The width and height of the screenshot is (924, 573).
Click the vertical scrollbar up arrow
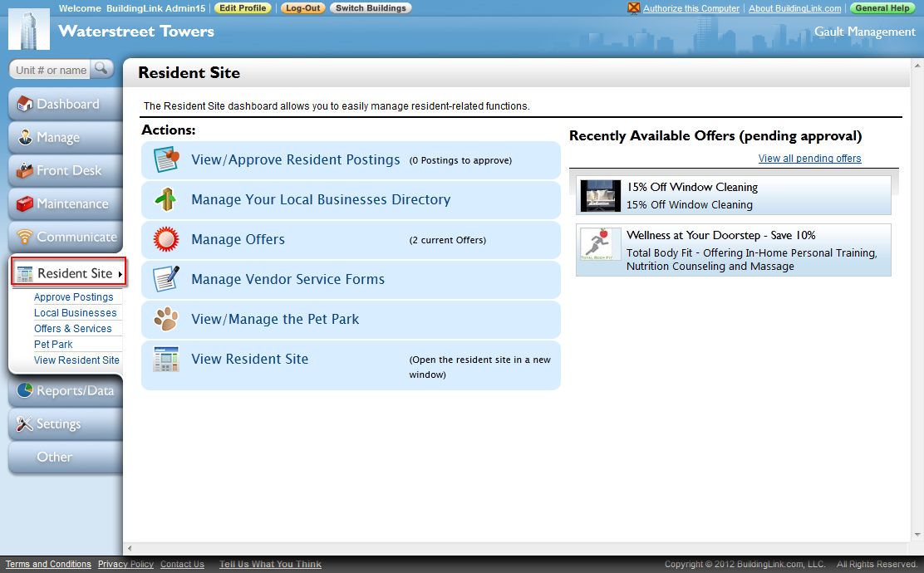917,64
